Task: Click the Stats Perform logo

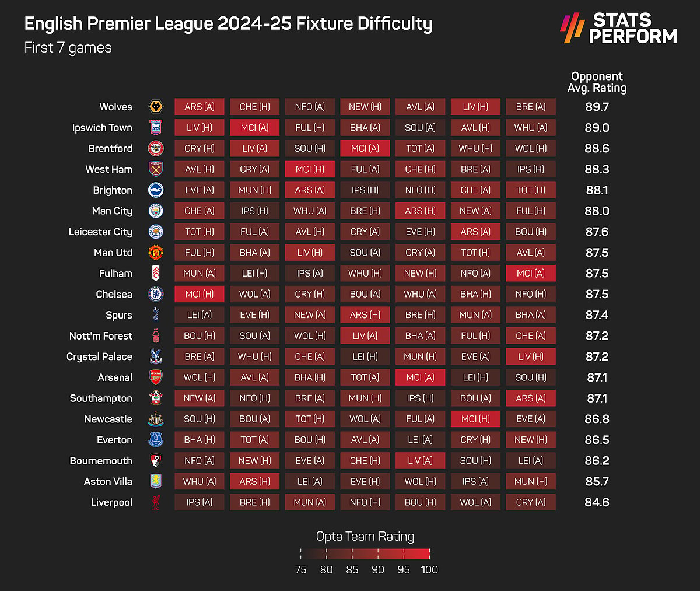Action: tap(619, 28)
